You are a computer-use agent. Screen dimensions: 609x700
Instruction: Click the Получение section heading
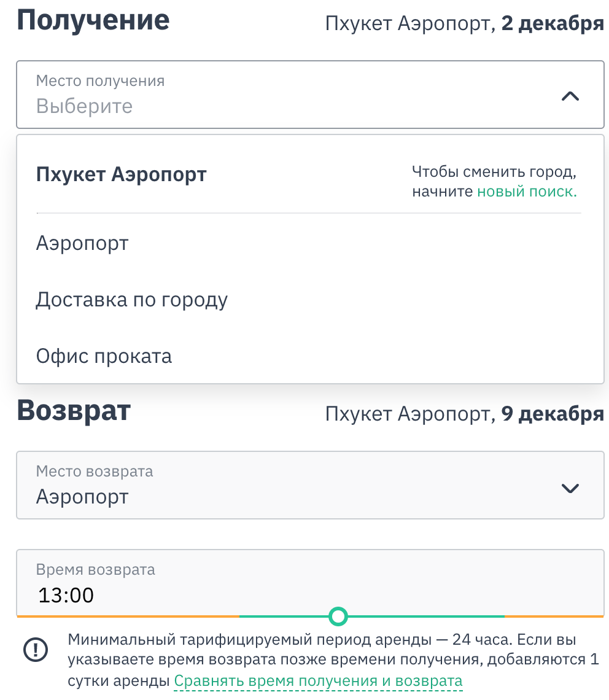[x=93, y=20]
